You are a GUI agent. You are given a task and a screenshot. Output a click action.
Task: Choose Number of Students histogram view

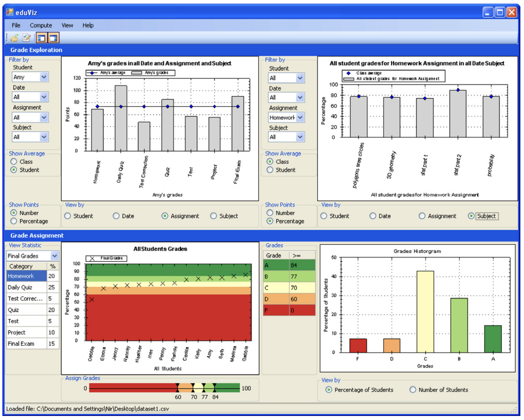pos(413,390)
